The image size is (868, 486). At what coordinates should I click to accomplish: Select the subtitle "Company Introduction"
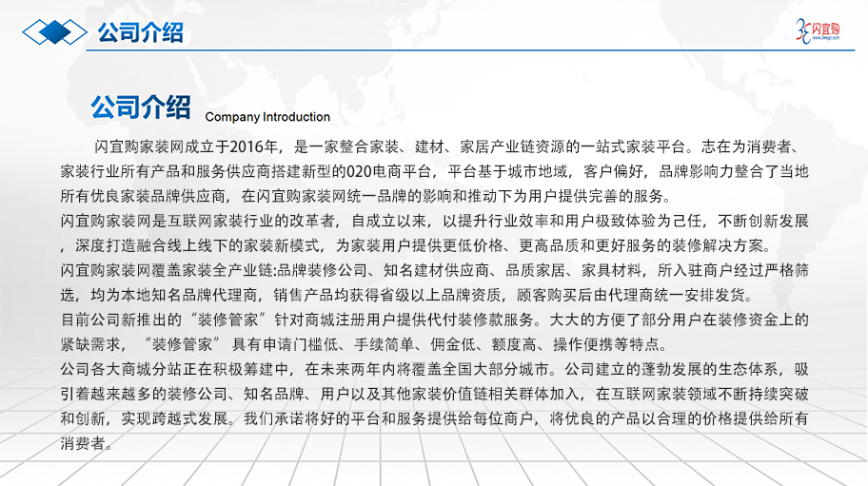[267, 117]
